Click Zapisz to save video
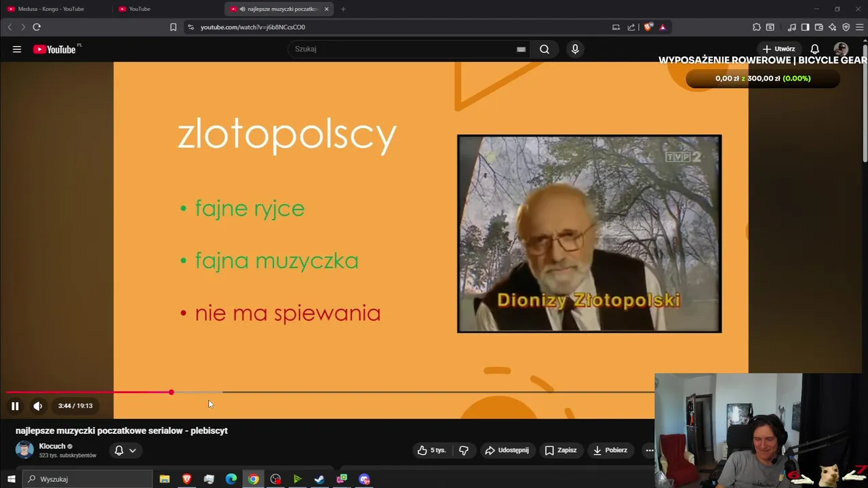Screen dimensions: 868x488 pos(561,450)
